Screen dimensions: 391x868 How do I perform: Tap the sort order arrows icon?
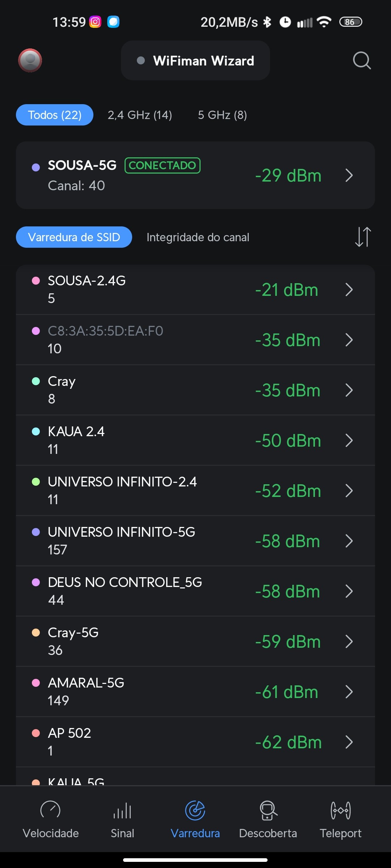pos(363,237)
